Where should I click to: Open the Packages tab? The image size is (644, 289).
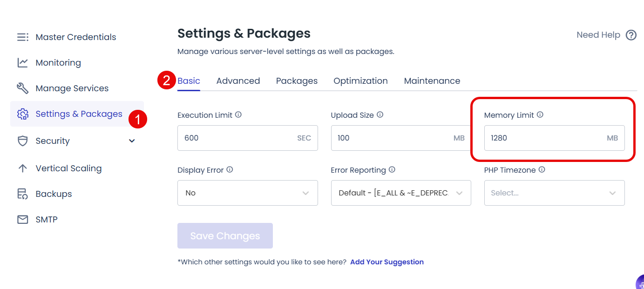[x=297, y=81]
